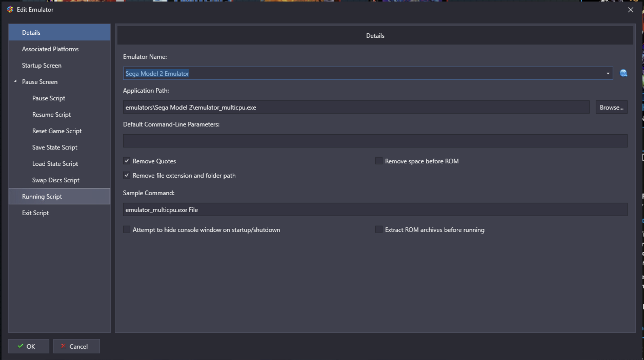Click Default Command-Line Parameters field
This screenshot has width=644, height=360.
coord(375,141)
